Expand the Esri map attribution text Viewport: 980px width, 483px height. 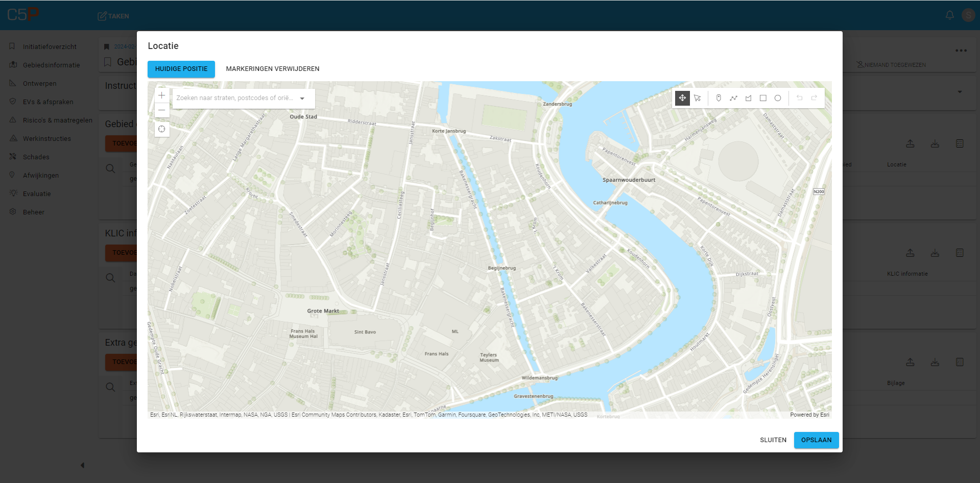pyautogui.click(x=368, y=415)
